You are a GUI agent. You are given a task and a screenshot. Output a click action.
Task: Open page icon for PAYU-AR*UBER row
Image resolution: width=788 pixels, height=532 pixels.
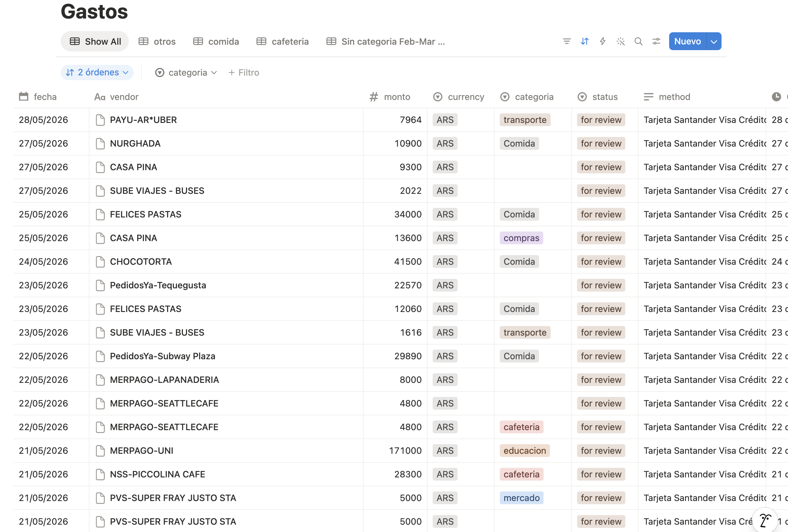(100, 120)
